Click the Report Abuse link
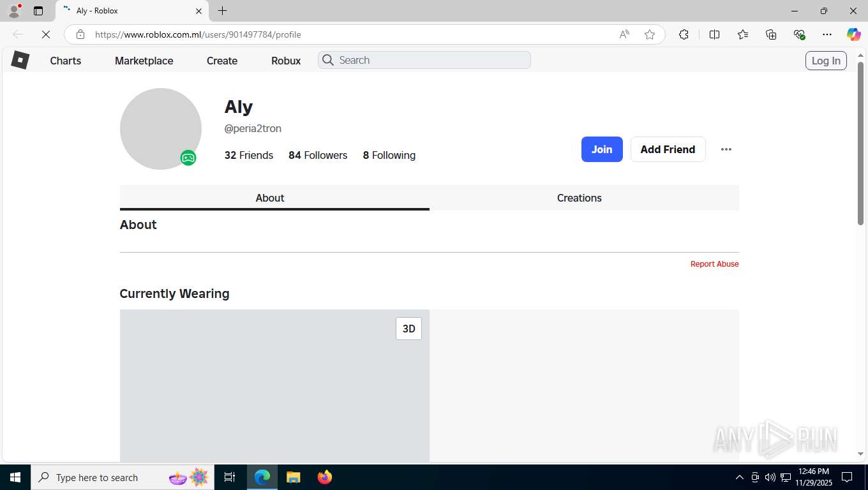 (714, 264)
